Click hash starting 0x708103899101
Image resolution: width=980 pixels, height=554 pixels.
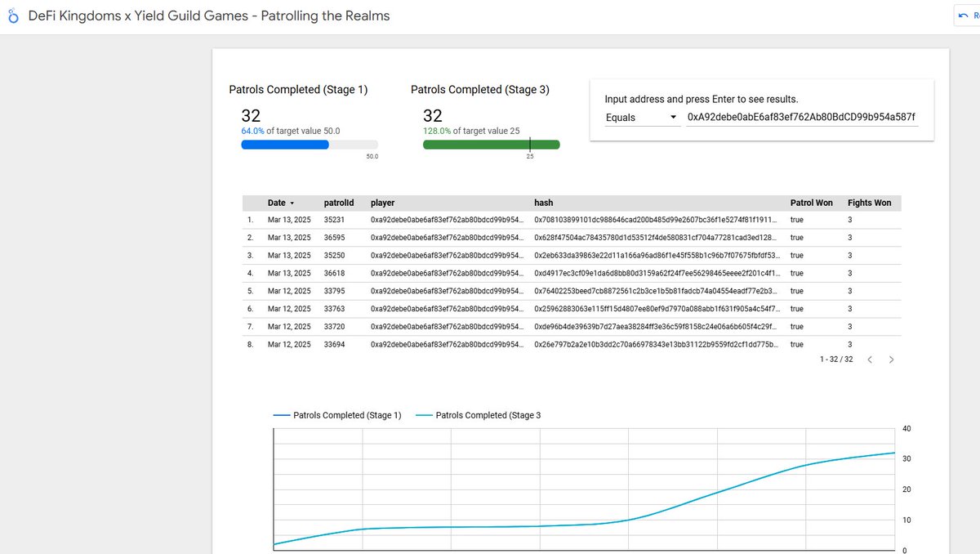click(x=657, y=221)
